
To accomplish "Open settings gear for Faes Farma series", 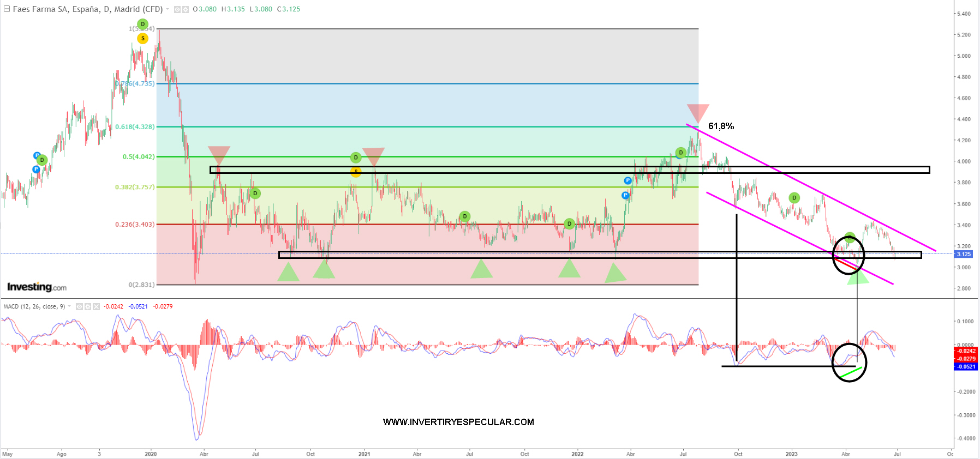I will 186,9.
